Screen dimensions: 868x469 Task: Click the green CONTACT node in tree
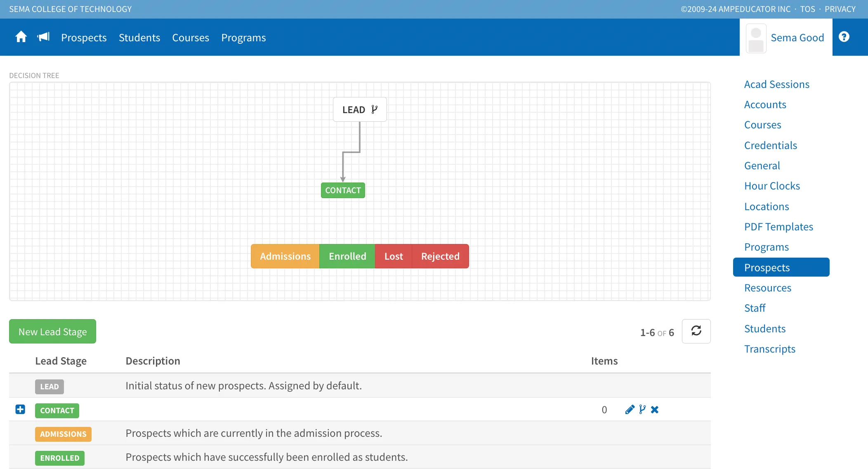point(343,190)
